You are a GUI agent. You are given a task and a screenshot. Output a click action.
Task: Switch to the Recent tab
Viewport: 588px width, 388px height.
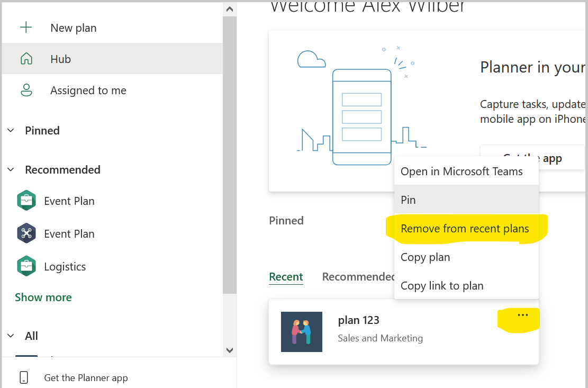click(x=286, y=276)
